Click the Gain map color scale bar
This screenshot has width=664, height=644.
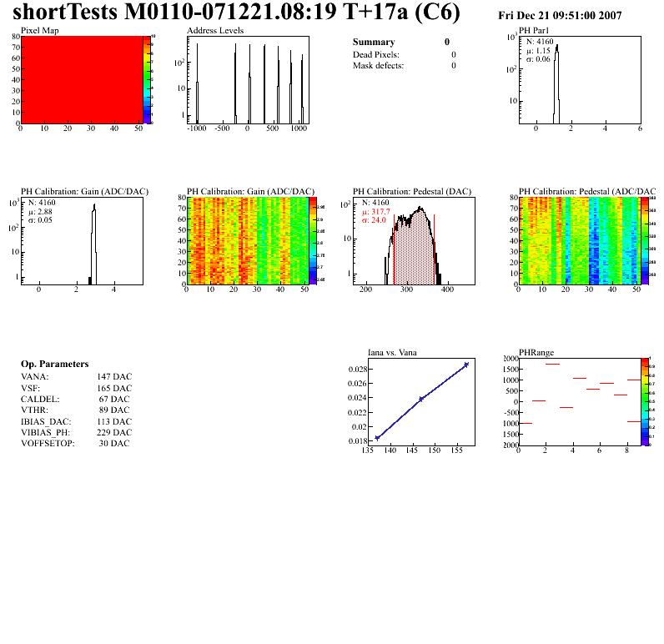click(313, 240)
